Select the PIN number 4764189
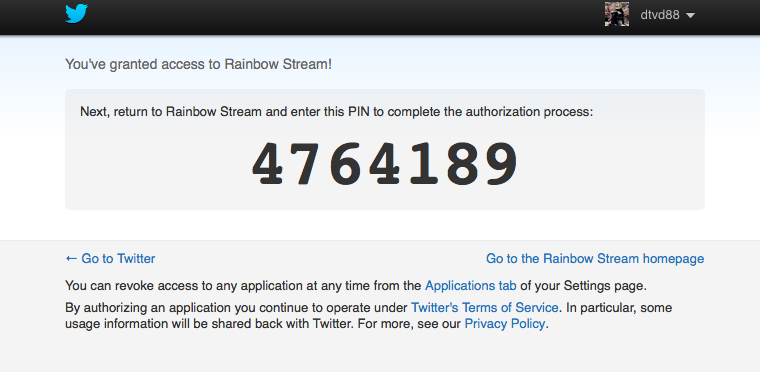This screenshot has width=760, height=372. [x=385, y=164]
